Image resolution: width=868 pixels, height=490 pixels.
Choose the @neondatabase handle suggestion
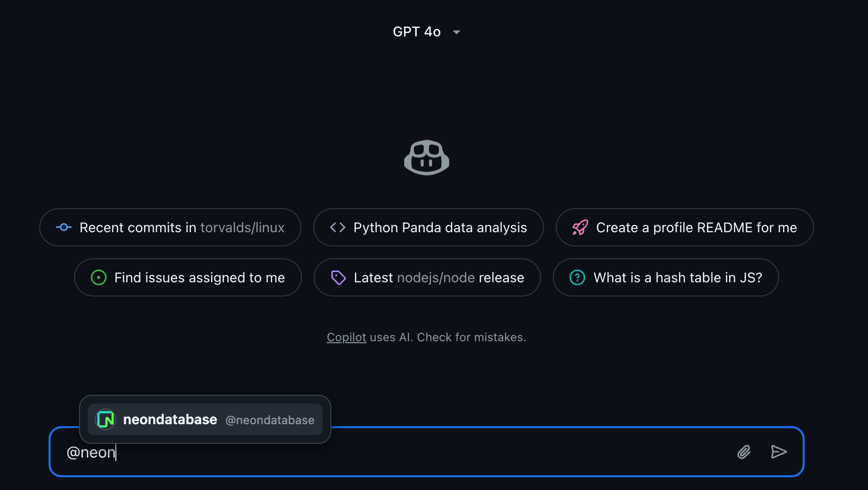(270, 420)
